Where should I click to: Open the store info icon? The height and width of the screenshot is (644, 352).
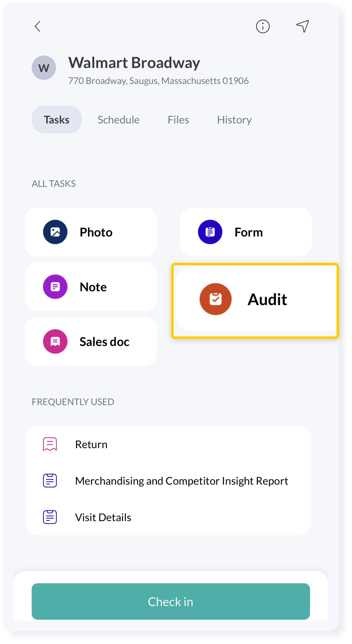point(263,26)
